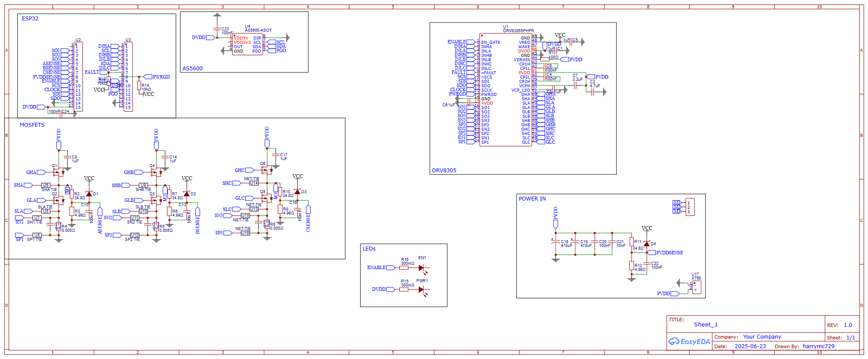
Task: Select resistor R16 symbol
Action: (404, 268)
